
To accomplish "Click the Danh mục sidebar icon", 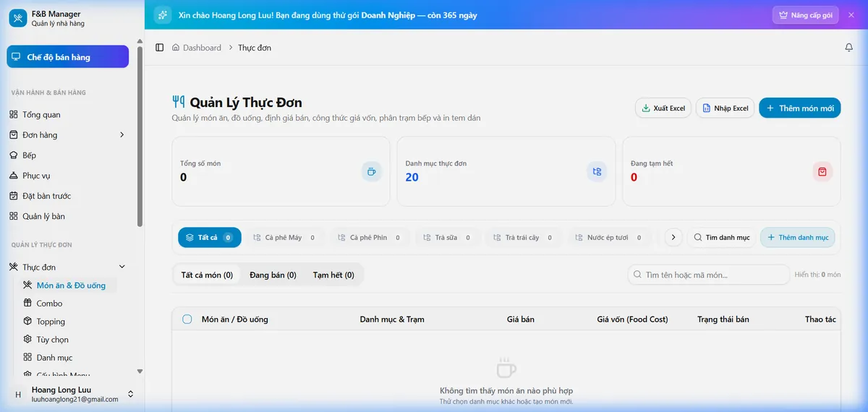I will pyautogui.click(x=27, y=358).
